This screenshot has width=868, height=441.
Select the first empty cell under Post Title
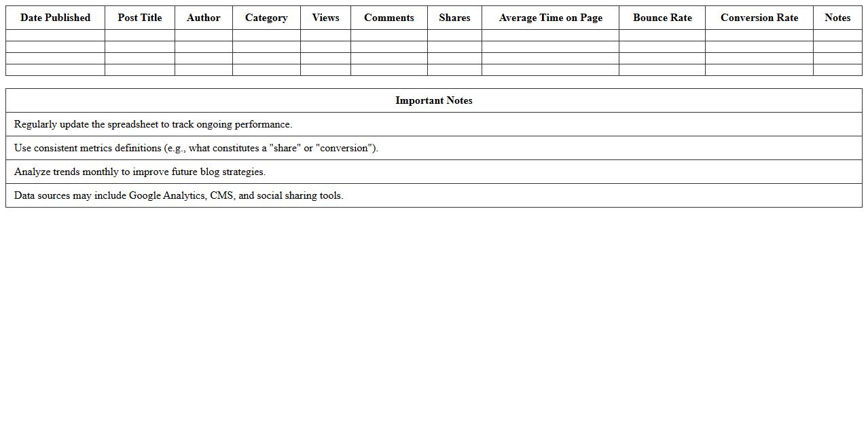[139, 35]
